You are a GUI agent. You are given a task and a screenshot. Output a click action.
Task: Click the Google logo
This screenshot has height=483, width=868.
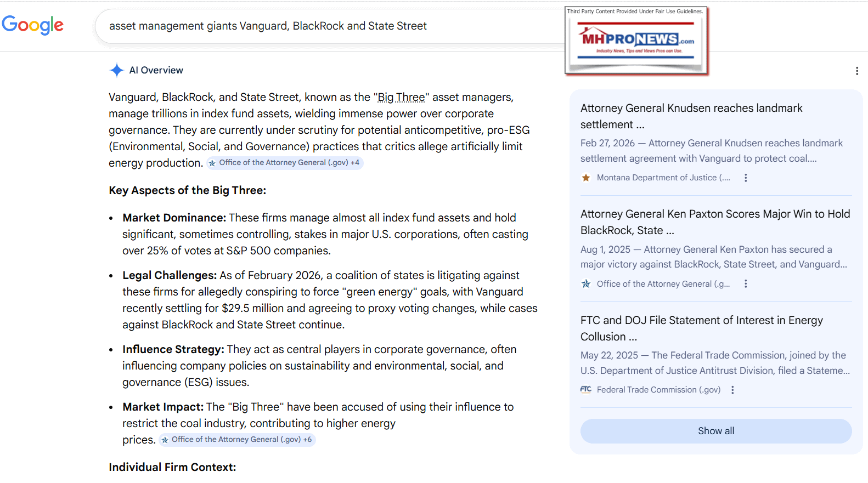33,25
